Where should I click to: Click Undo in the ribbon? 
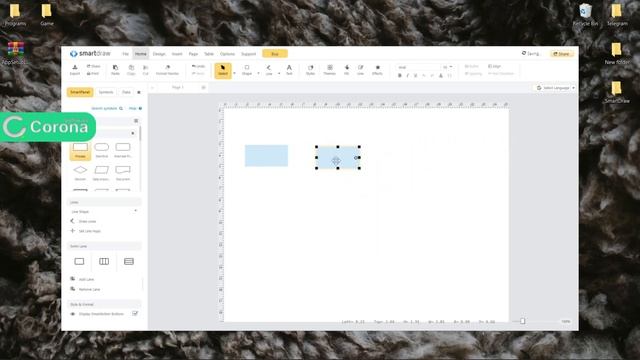pos(198,66)
